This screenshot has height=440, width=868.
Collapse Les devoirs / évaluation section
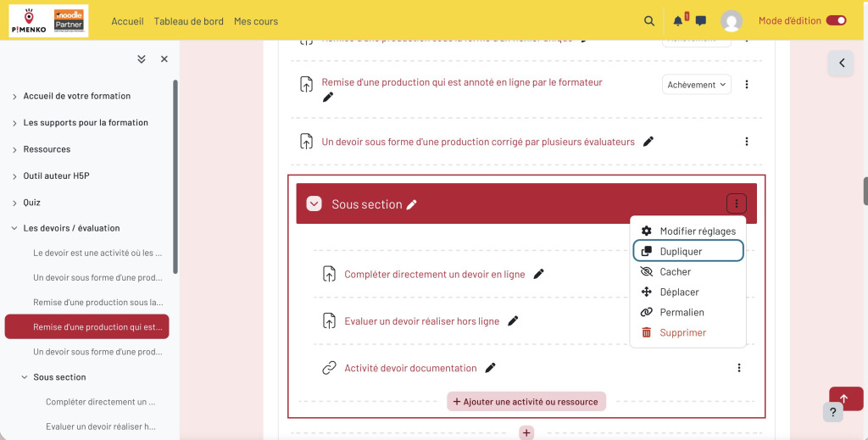15,228
